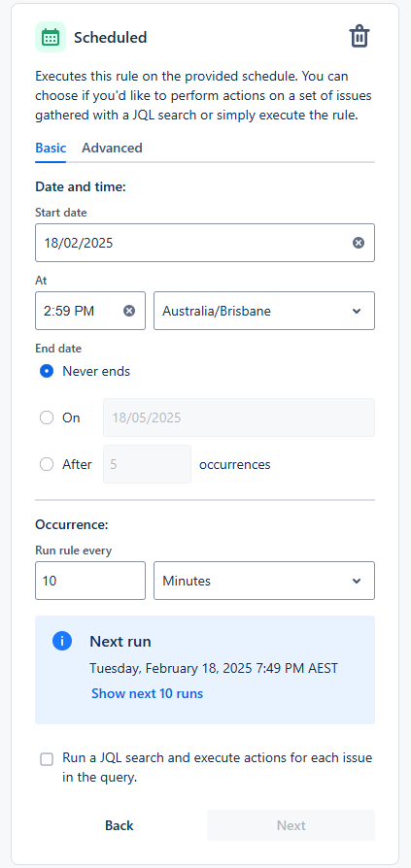Click the Next run heading
Screen dimensions: 411x868
[x=120, y=642]
